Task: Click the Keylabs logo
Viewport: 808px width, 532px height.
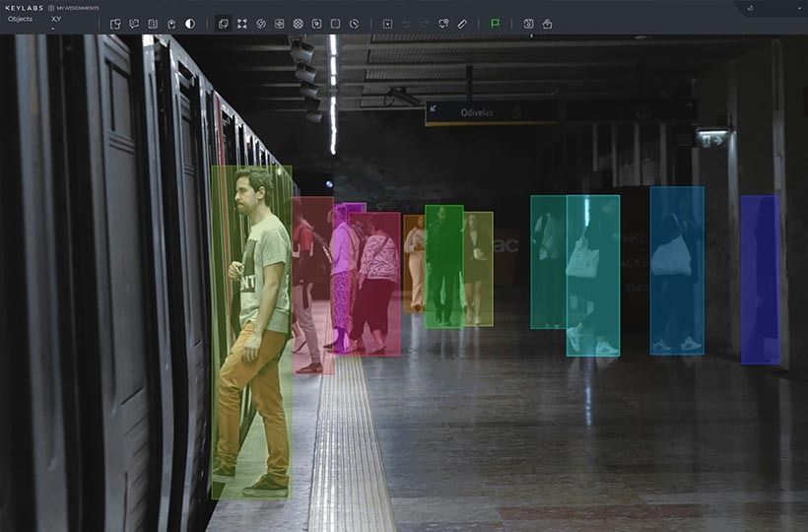Action: [x=24, y=8]
